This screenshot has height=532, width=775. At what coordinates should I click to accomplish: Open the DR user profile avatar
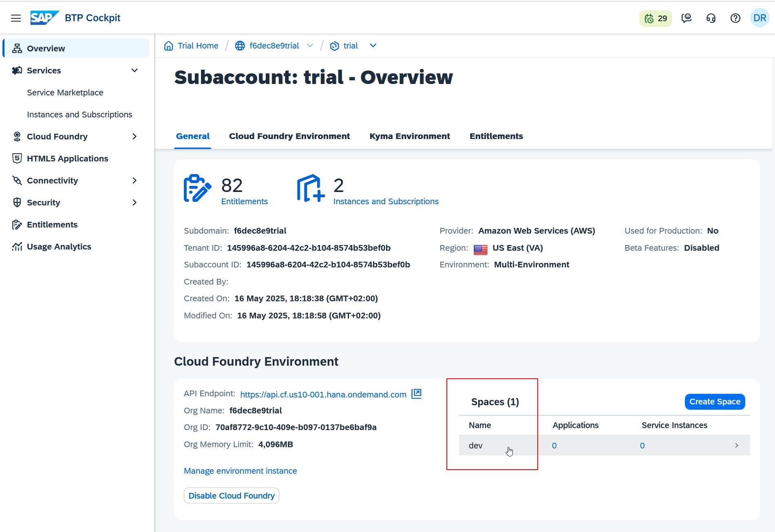(x=760, y=18)
